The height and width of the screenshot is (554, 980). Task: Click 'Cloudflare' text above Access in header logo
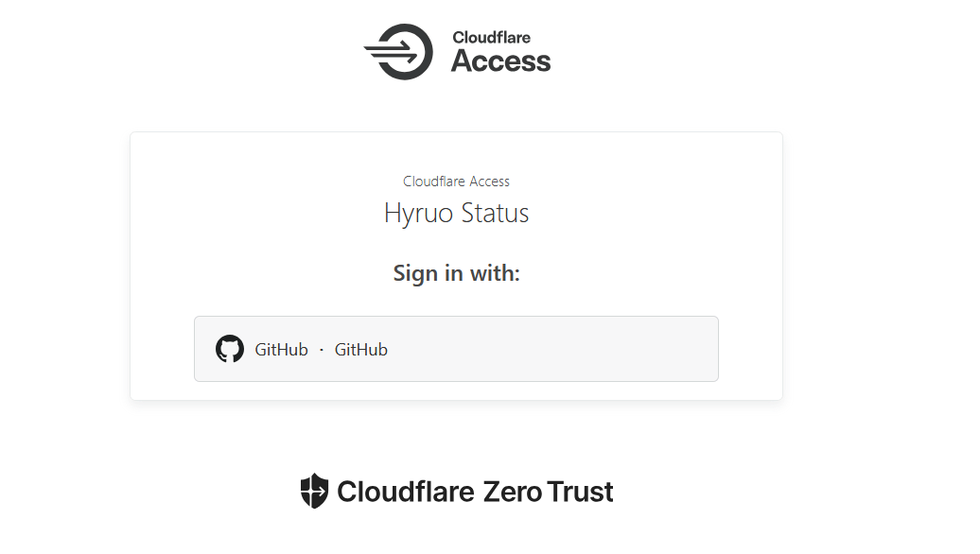point(491,38)
